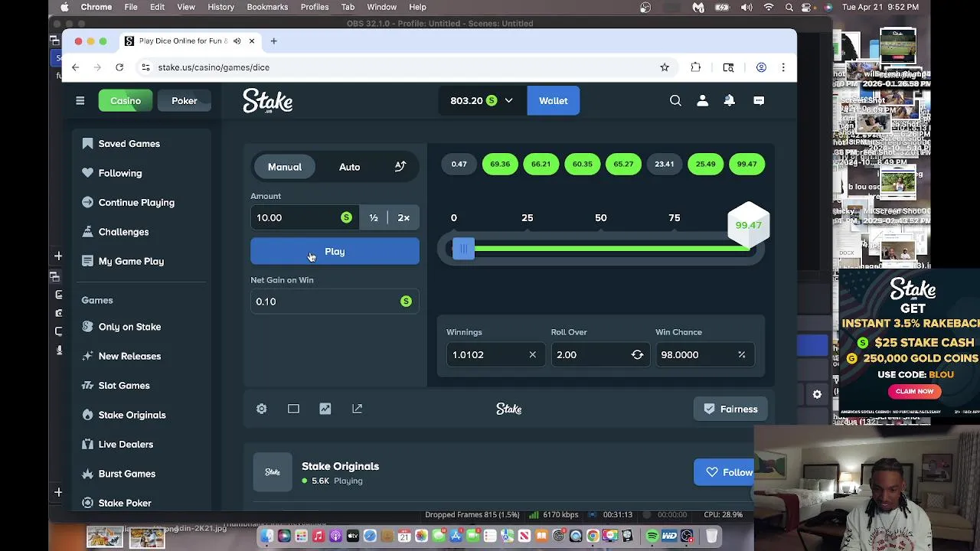View past result 69.36

[500, 164]
